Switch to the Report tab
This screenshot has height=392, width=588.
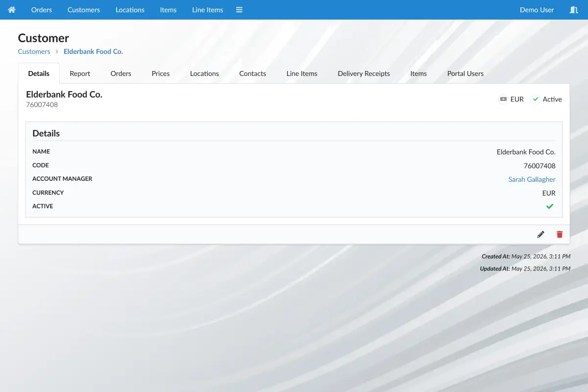80,73
